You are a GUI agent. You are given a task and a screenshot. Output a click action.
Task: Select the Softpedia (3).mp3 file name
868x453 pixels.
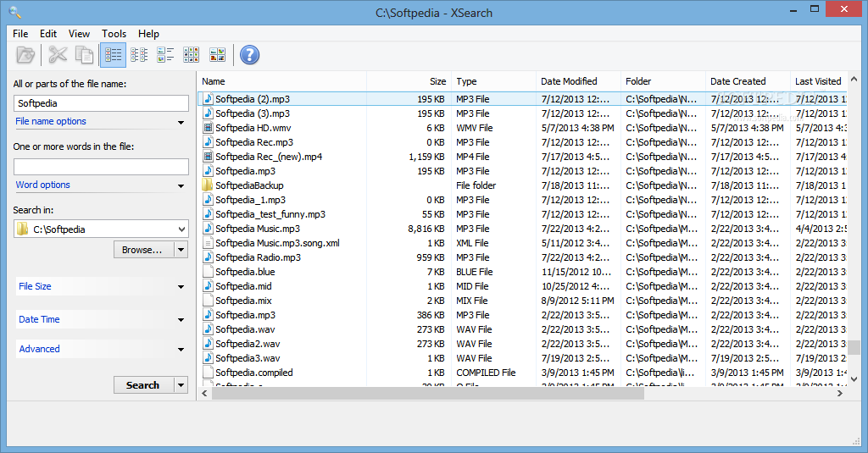pyautogui.click(x=253, y=113)
